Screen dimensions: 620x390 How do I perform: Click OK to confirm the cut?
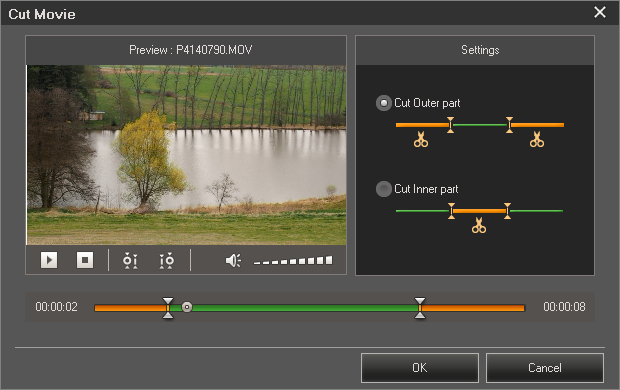pos(420,368)
